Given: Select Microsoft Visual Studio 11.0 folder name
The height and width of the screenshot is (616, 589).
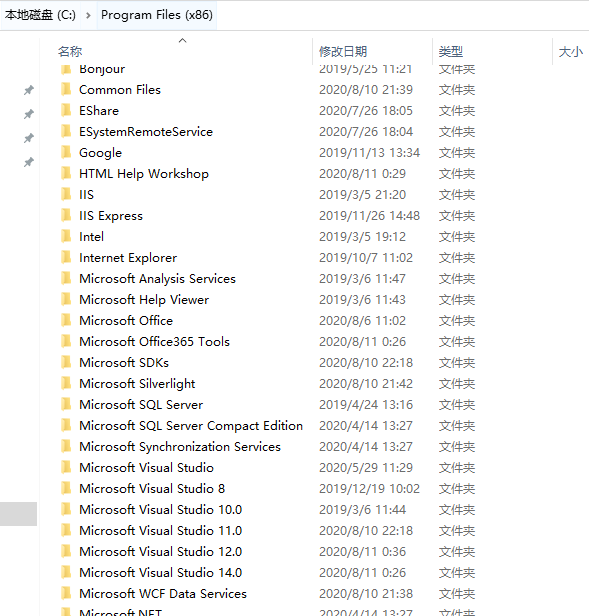Looking at the screenshot, I should [x=161, y=530].
